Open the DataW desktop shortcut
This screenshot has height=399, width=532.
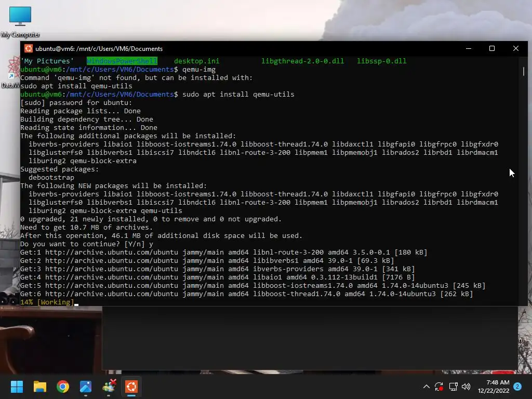pyautogui.click(x=10, y=72)
